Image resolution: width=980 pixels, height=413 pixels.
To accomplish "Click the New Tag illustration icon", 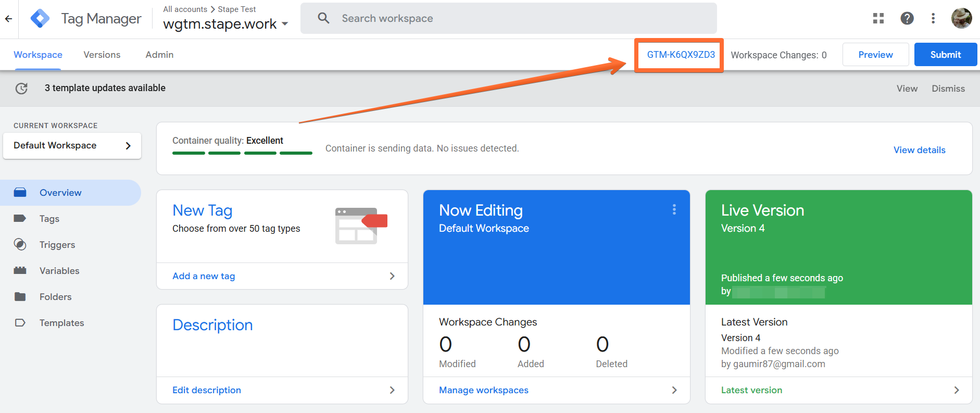I will click(x=361, y=226).
